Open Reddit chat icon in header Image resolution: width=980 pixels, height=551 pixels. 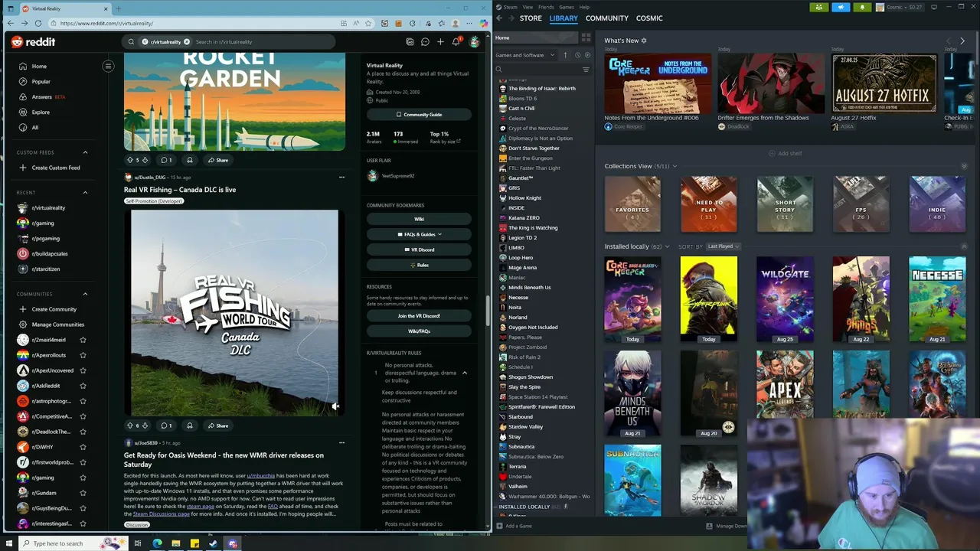[x=425, y=42]
